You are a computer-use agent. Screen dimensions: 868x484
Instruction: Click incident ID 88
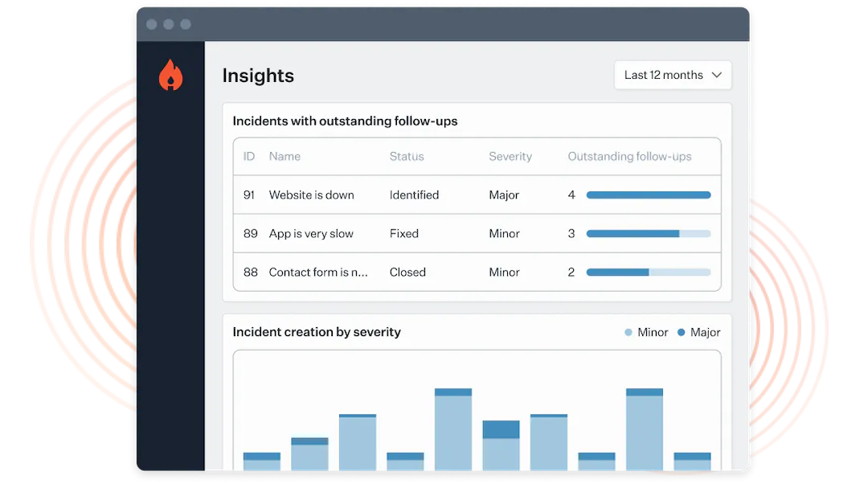click(250, 272)
